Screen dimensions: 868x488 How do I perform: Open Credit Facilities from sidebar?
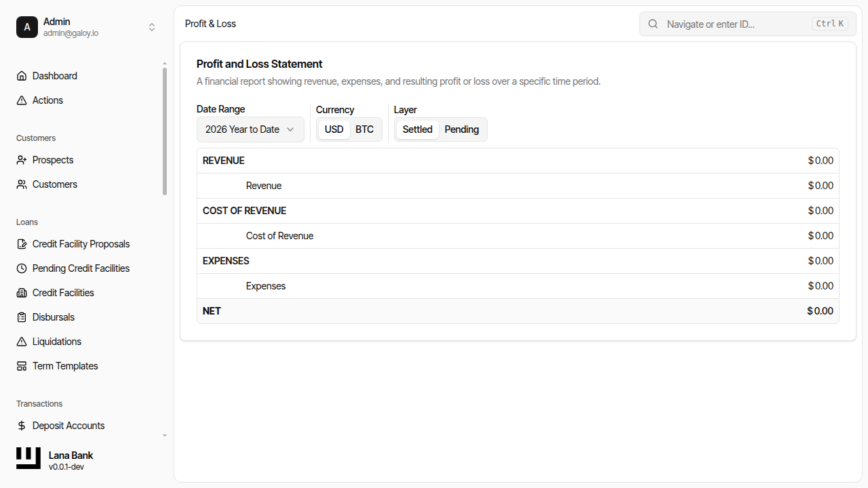63,293
